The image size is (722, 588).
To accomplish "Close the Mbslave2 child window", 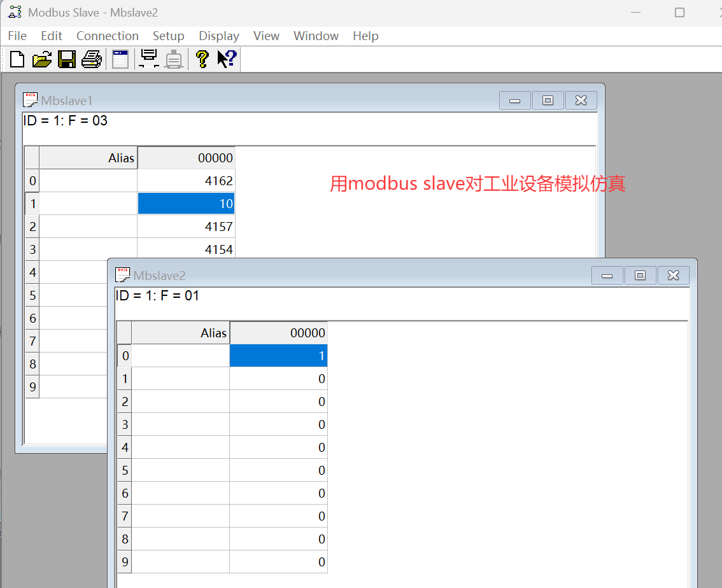I will (673, 275).
